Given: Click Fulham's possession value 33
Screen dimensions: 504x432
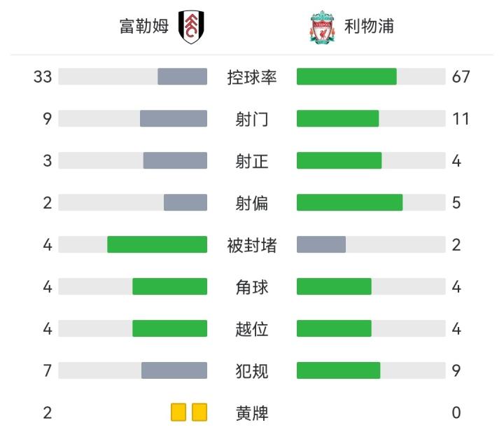Looking at the screenshot, I should coord(43,77).
